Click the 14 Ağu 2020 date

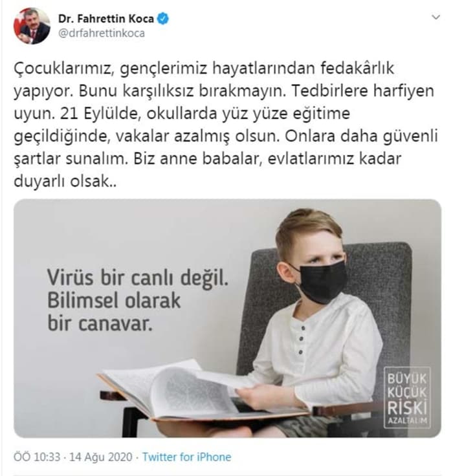pyautogui.click(x=101, y=457)
